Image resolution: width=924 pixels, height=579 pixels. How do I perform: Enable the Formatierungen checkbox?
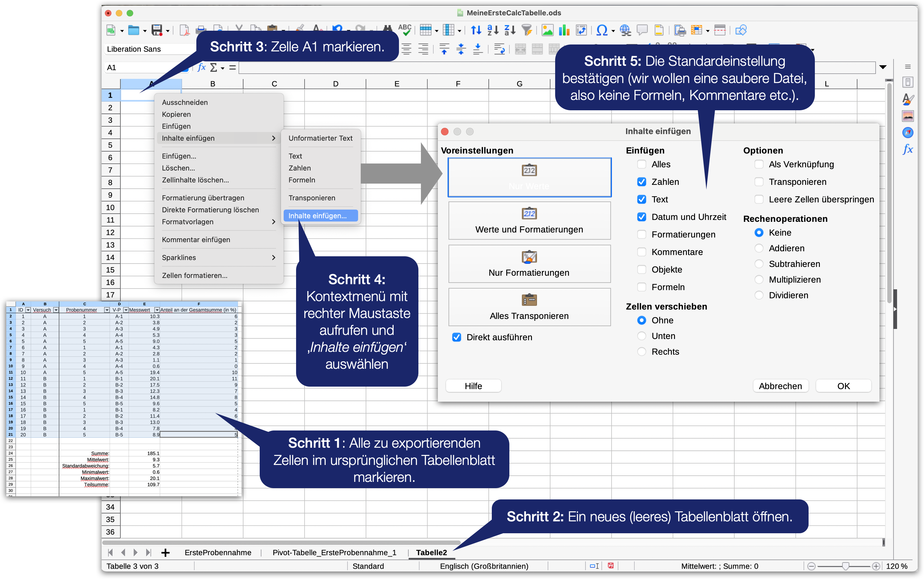(x=641, y=234)
